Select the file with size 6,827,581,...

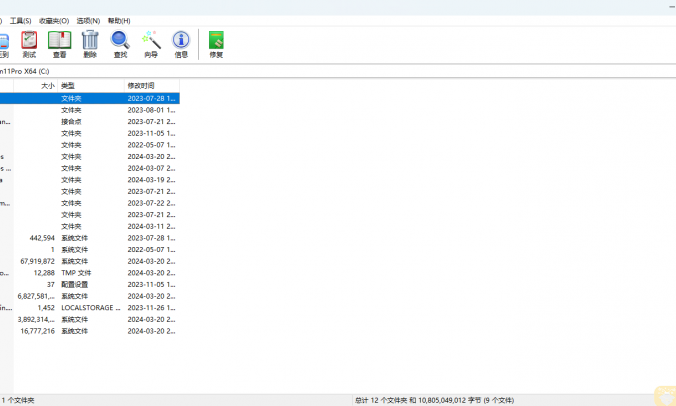coord(90,296)
